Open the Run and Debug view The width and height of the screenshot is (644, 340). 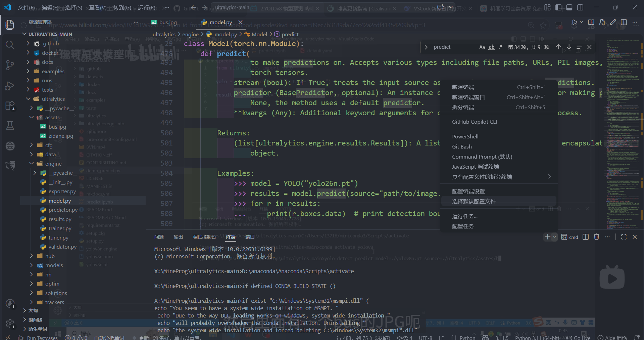[10, 86]
